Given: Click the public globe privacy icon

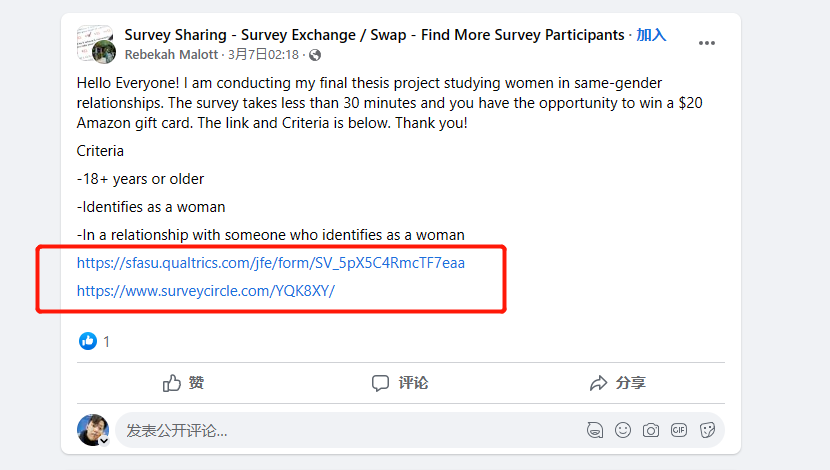Looking at the screenshot, I should pyautogui.click(x=315, y=55).
